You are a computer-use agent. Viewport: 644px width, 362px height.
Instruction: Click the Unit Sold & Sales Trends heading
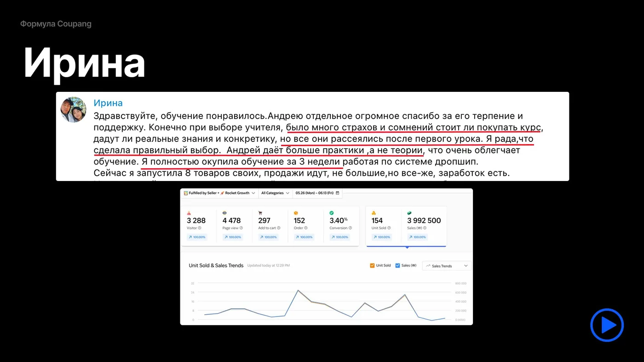(216, 266)
